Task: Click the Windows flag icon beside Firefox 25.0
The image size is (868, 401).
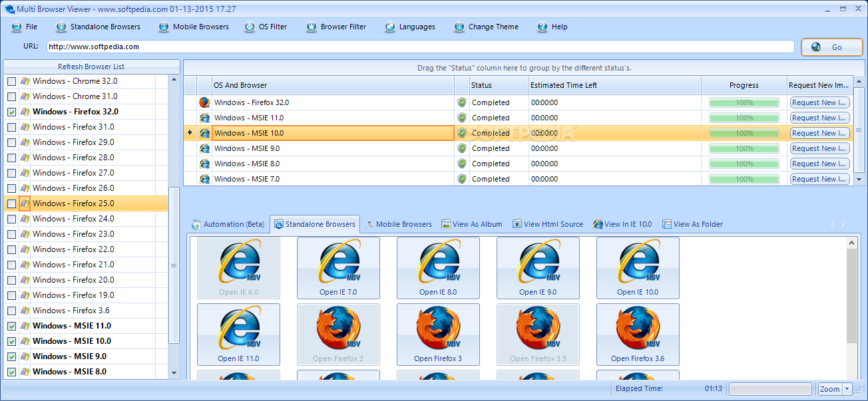Action: point(25,203)
